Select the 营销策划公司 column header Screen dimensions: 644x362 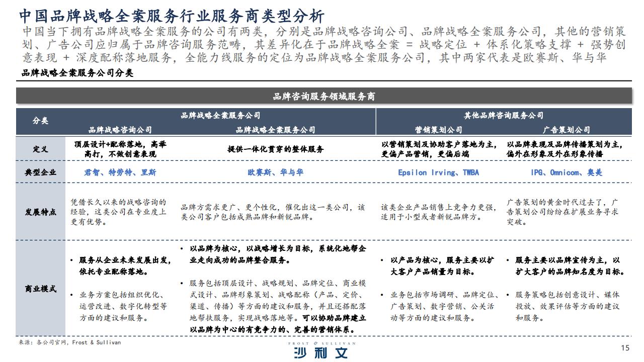[x=439, y=130]
